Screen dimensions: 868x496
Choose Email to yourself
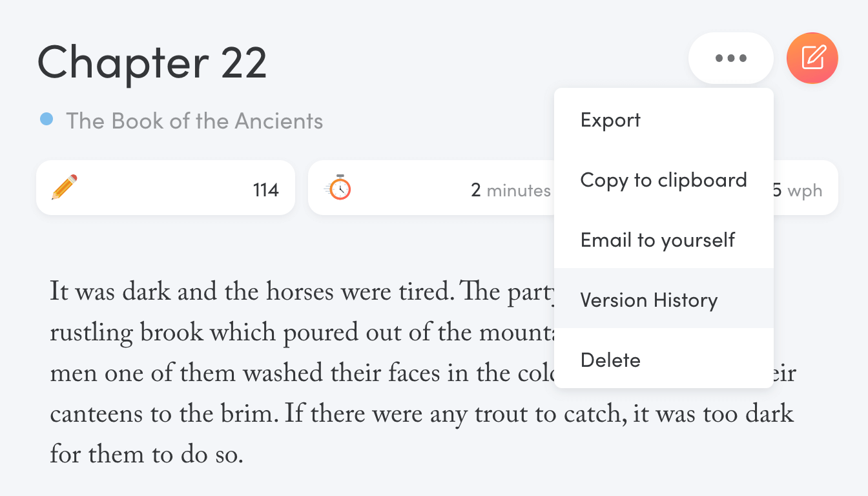click(x=664, y=240)
